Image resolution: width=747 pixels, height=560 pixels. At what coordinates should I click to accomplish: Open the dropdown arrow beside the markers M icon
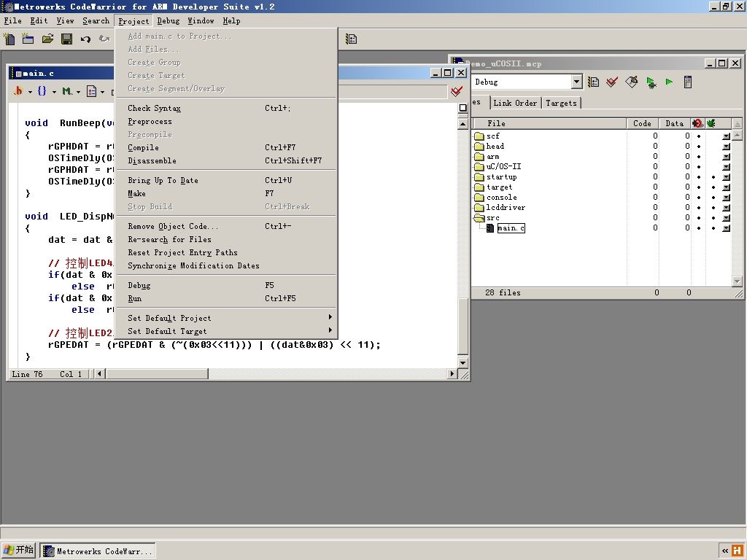tap(78, 91)
